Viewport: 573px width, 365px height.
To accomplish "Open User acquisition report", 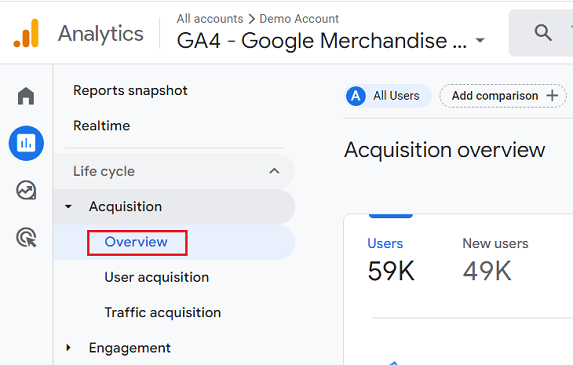I will coord(156,277).
